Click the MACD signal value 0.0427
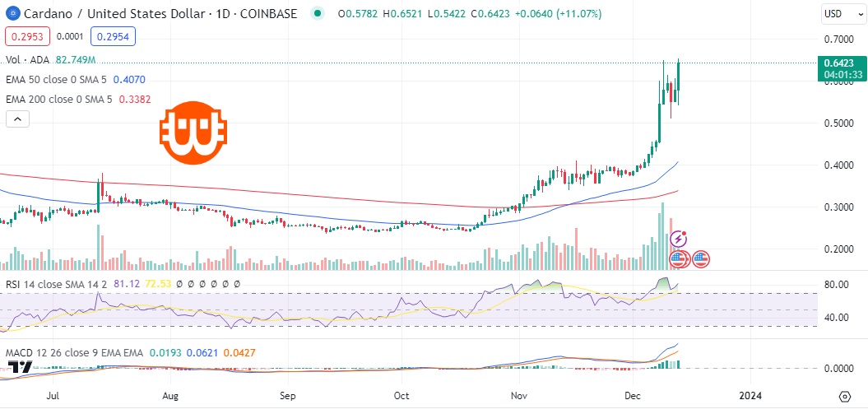 pyautogui.click(x=239, y=352)
